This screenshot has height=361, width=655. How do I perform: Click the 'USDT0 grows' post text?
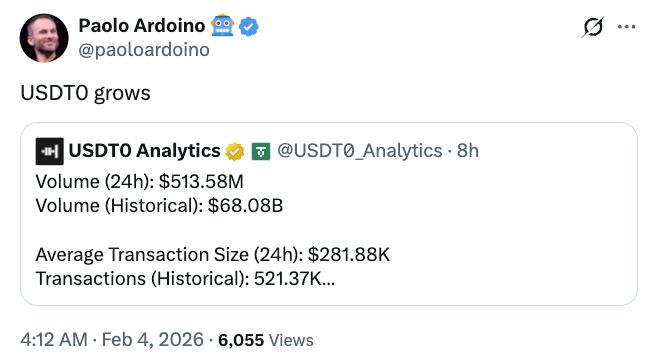click(85, 93)
